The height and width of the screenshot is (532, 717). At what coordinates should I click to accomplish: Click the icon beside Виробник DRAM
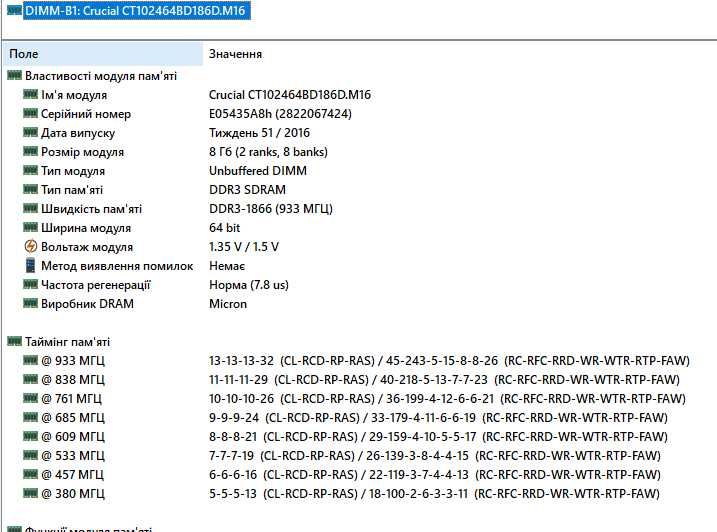(30, 303)
